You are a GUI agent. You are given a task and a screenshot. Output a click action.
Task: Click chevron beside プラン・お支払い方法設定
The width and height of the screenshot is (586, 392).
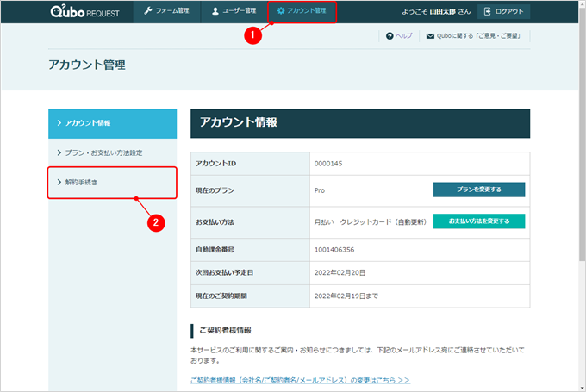pos(59,152)
